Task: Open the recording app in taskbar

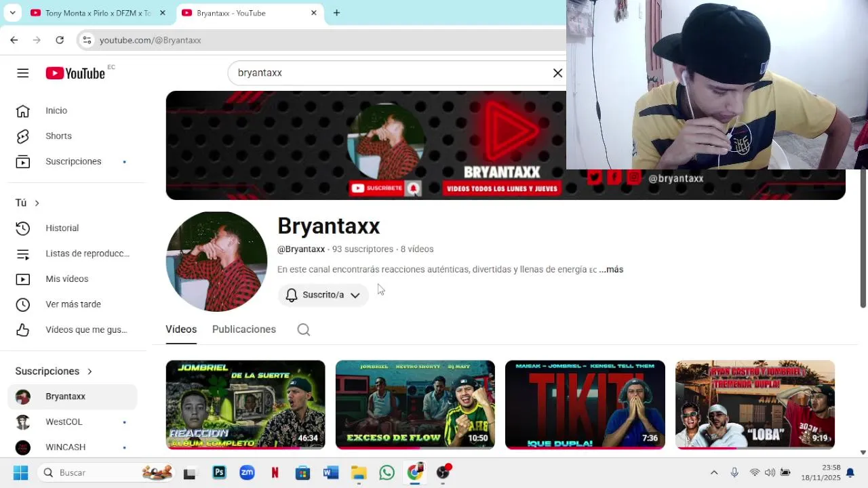Action: point(443,472)
